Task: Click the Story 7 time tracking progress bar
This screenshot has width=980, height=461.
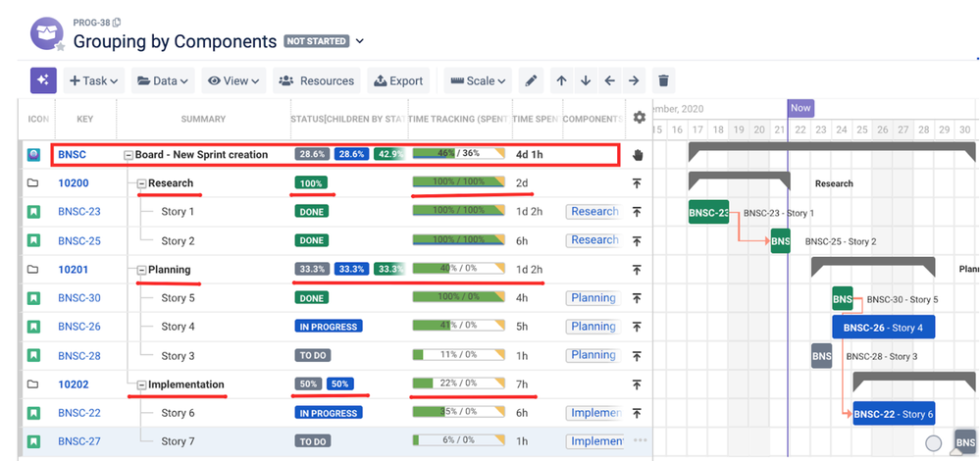Action: tap(458, 439)
